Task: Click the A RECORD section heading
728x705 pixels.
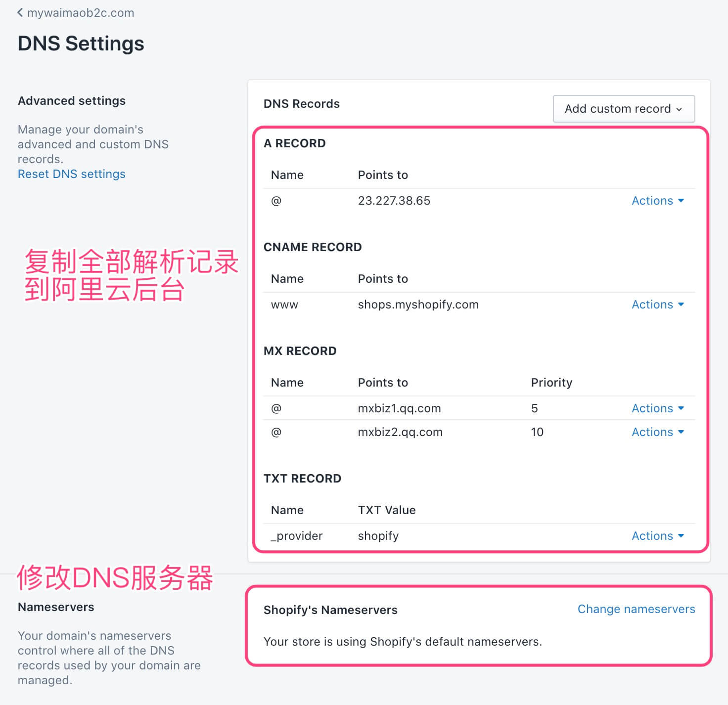Action: click(x=295, y=143)
